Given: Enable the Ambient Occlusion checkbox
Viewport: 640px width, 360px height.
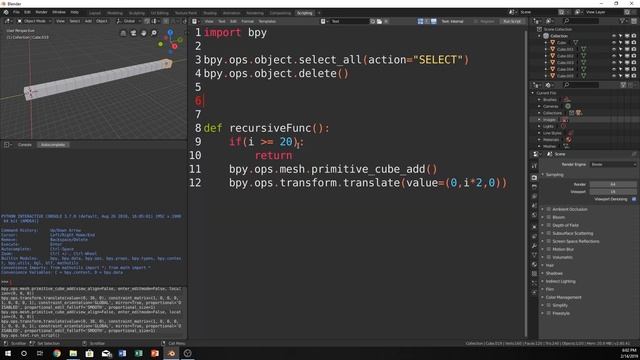Looking at the screenshot, I should pos(549,209).
